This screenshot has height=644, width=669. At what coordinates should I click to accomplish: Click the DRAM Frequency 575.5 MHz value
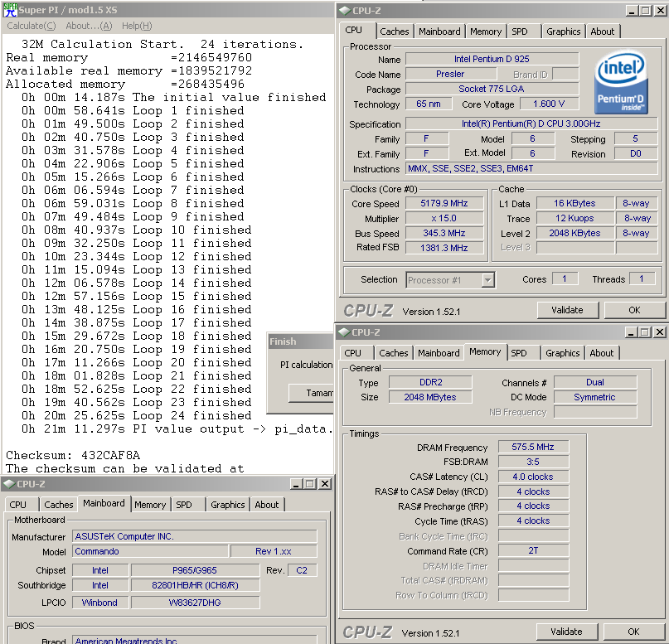tap(533, 447)
